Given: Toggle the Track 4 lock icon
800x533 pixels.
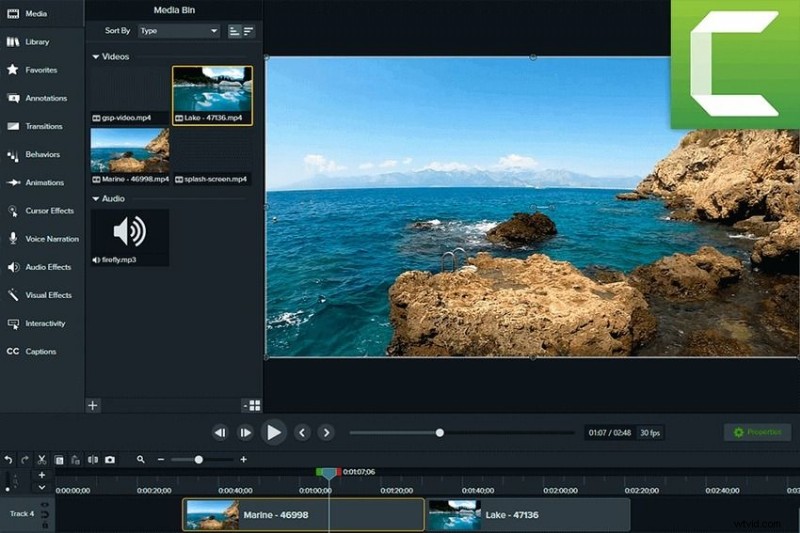Looking at the screenshot, I should pos(45,524).
